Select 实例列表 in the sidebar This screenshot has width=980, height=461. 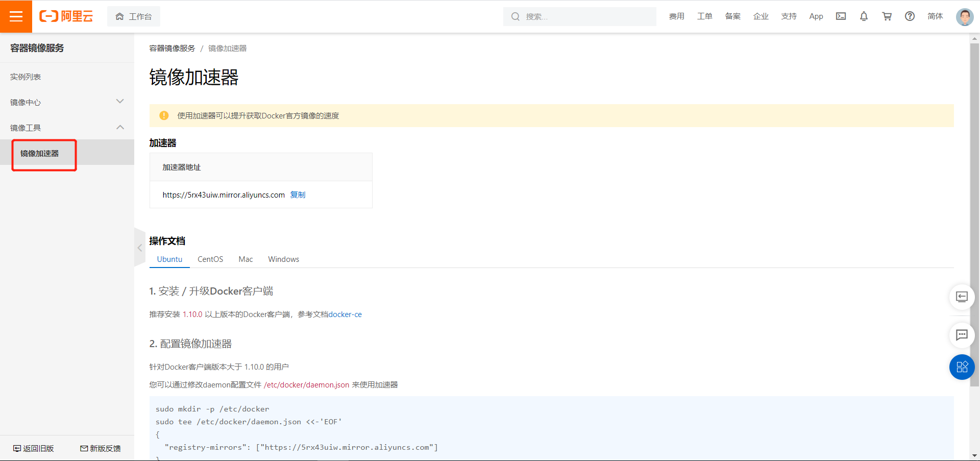(26, 77)
